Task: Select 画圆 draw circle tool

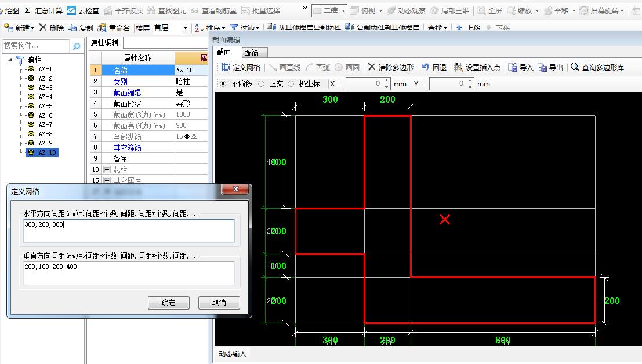Action: pos(347,67)
